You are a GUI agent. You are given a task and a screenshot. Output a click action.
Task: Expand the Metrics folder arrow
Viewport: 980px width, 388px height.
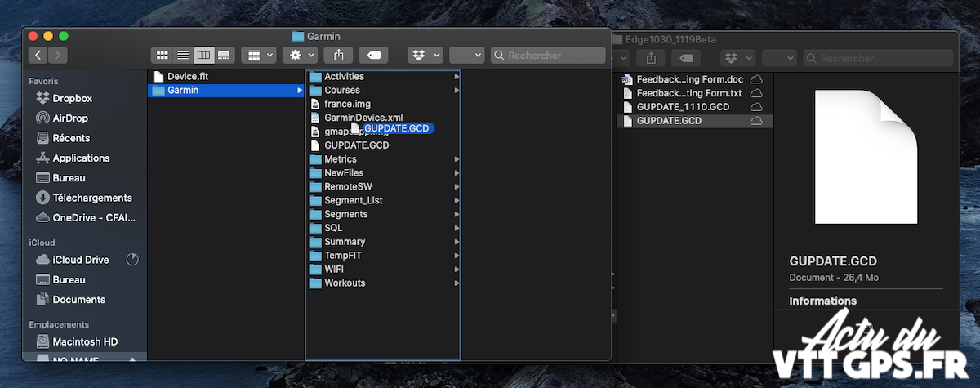(x=457, y=159)
